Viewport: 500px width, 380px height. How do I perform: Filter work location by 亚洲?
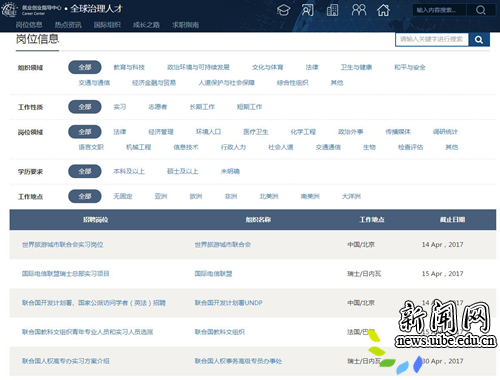click(x=161, y=196)
